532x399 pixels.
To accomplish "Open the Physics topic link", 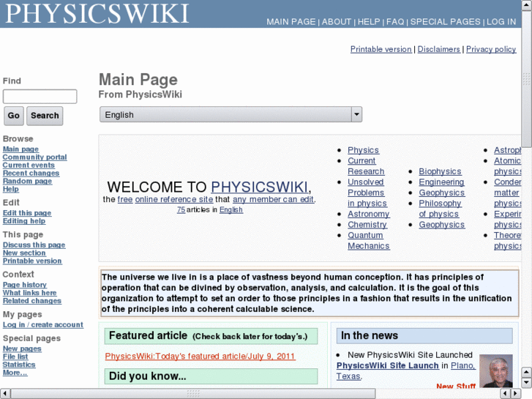I will [364, 150].
